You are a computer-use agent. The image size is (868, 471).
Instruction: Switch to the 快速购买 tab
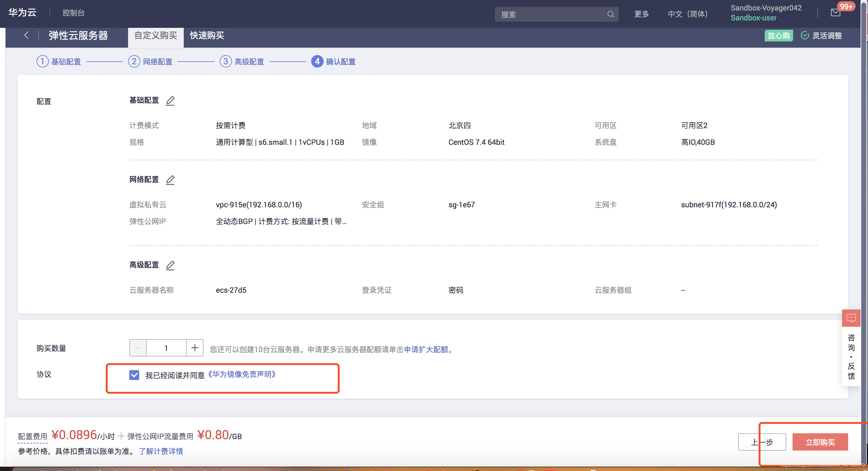[x=207, y=35]
